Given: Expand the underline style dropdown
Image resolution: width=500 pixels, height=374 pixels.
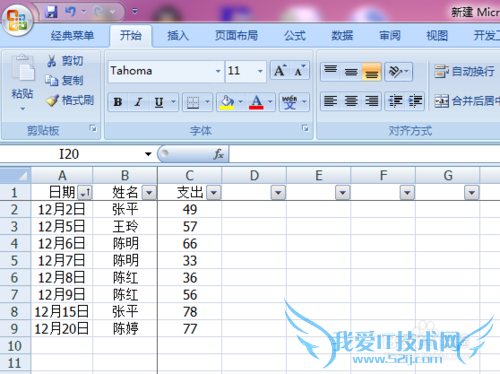Looking at the screenshot, I should (x=173, y=102).
